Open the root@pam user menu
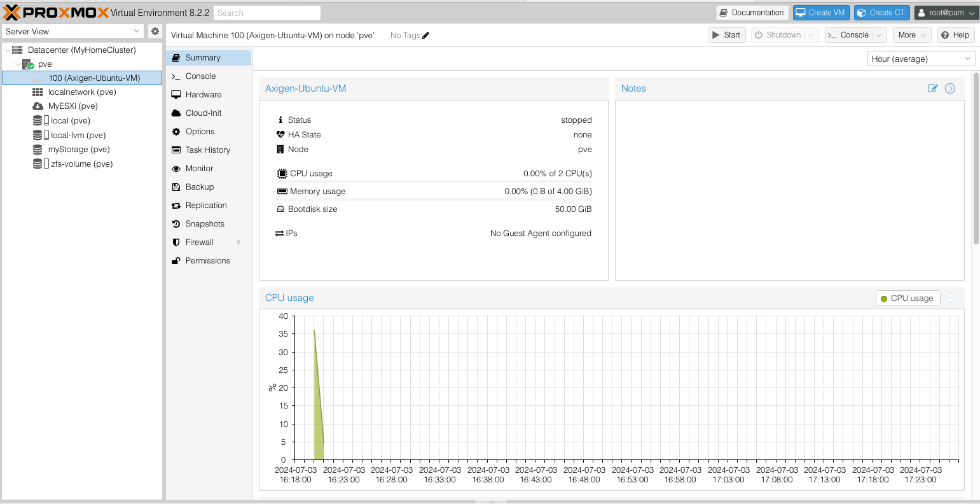The width and height of the screenshot is (980, 504). tap(947, 13)
